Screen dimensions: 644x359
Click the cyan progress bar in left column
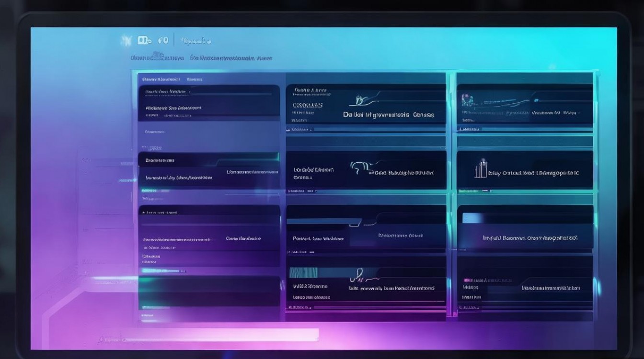tap(161, 271)
